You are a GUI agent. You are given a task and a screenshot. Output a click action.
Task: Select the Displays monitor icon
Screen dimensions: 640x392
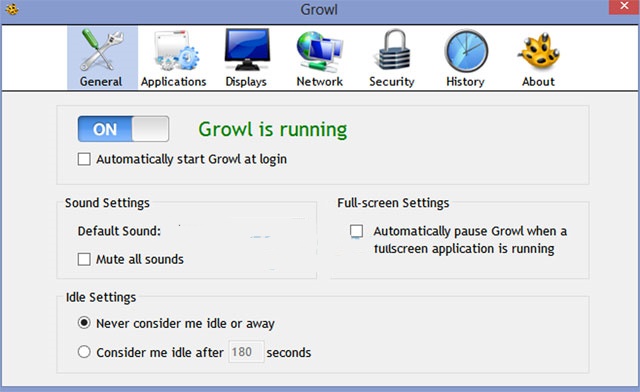247,58
